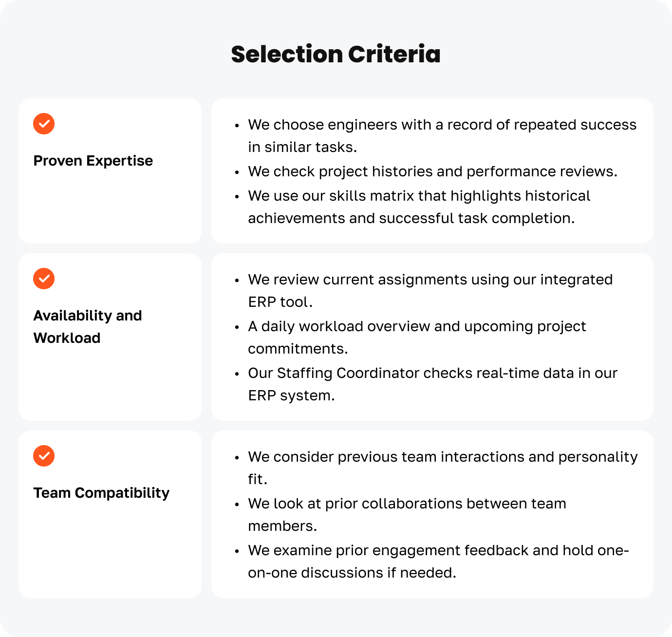Viewport: 672px width, 637px height.
Task: Click the skills matrix bullet text
Action: pyautogui.click(x=419, y=196)
